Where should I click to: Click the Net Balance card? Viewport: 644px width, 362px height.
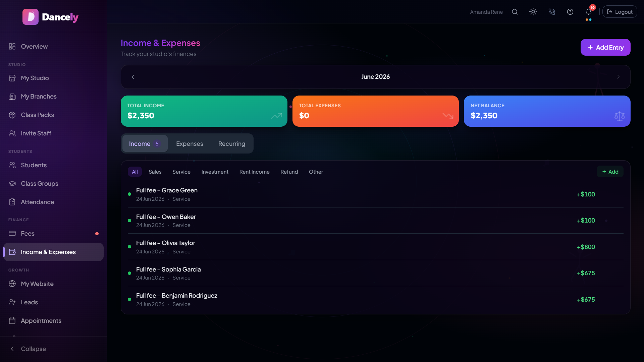click(547, 111)
